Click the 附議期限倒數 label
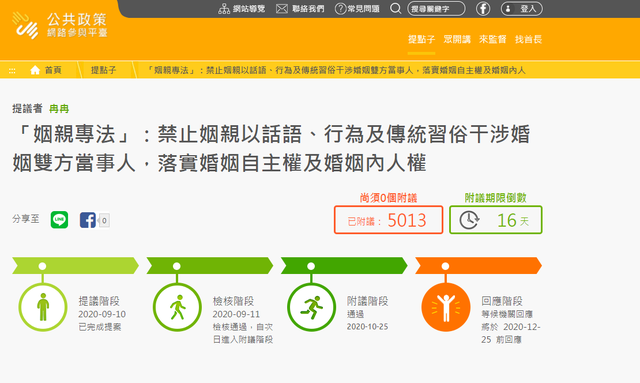This screenshot has height=383, width=640. click(x=496, y=198)
